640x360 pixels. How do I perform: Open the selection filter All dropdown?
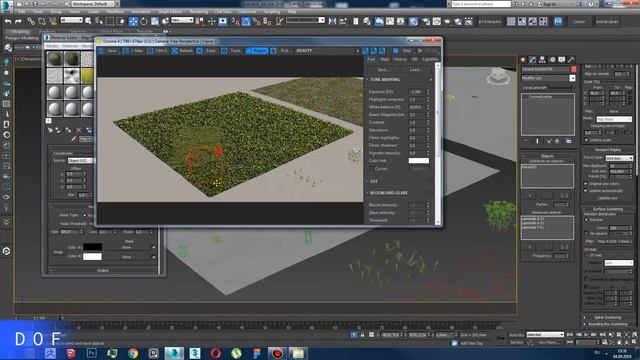71,20
